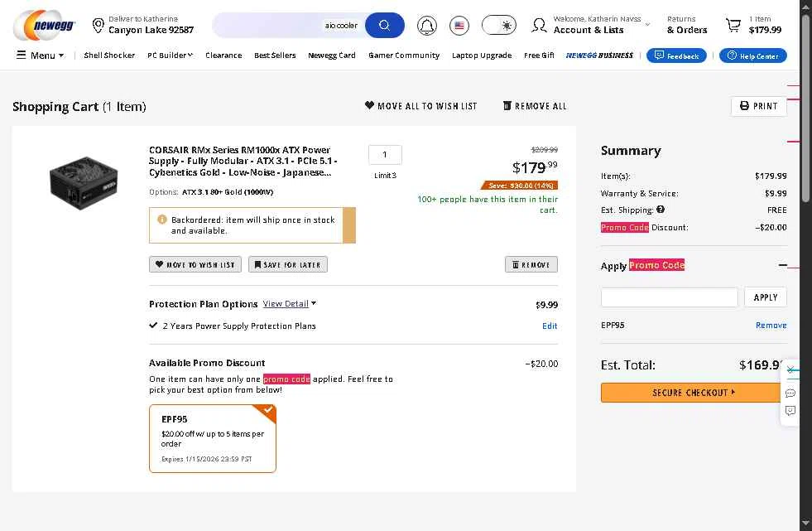Screen dimensions: 812x531
Task: Open the Menu hamburger dropdown
Action: click(40, 55)
